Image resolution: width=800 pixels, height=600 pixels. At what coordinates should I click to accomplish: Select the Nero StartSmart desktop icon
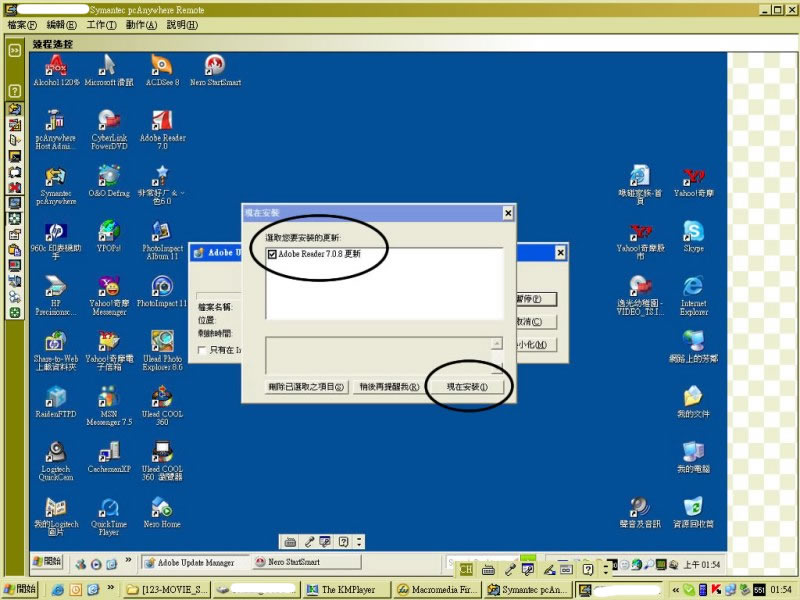point(215,70)
